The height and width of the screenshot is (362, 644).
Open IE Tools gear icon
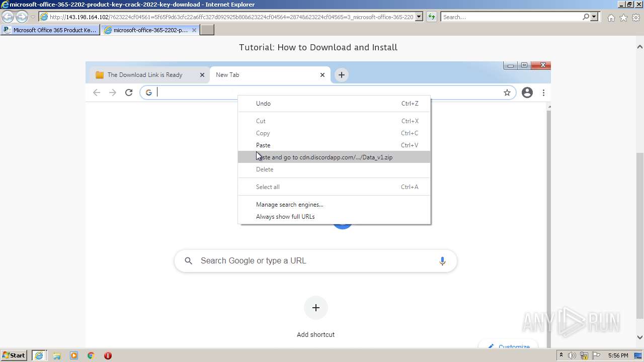(x=636, y=18)
